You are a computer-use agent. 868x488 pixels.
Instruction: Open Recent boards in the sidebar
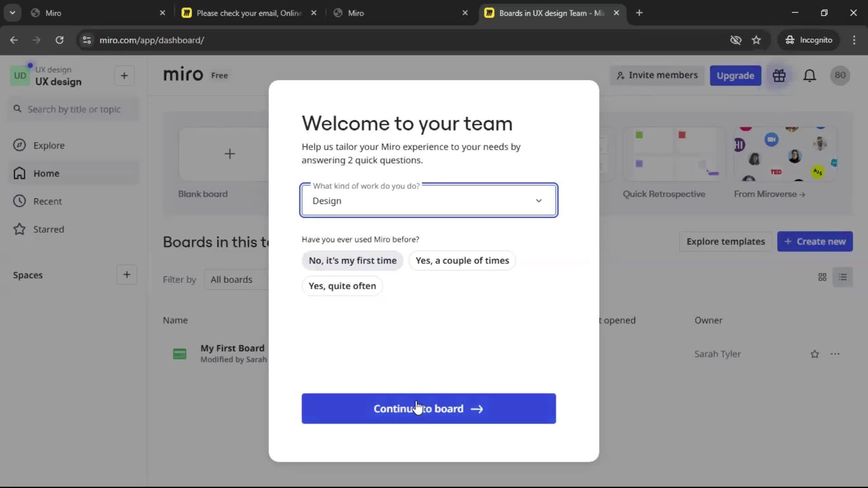click(x=74, y=202)
